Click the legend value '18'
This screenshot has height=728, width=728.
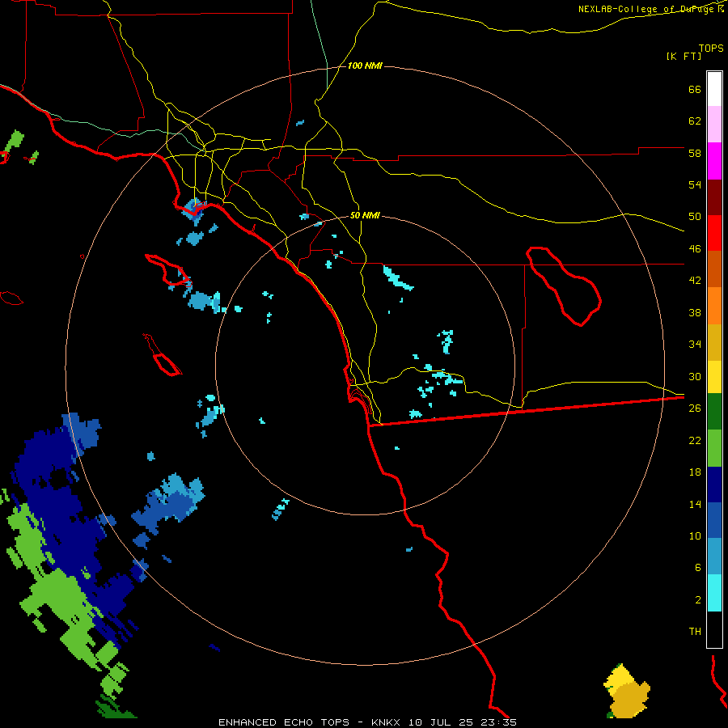(695, 472)
